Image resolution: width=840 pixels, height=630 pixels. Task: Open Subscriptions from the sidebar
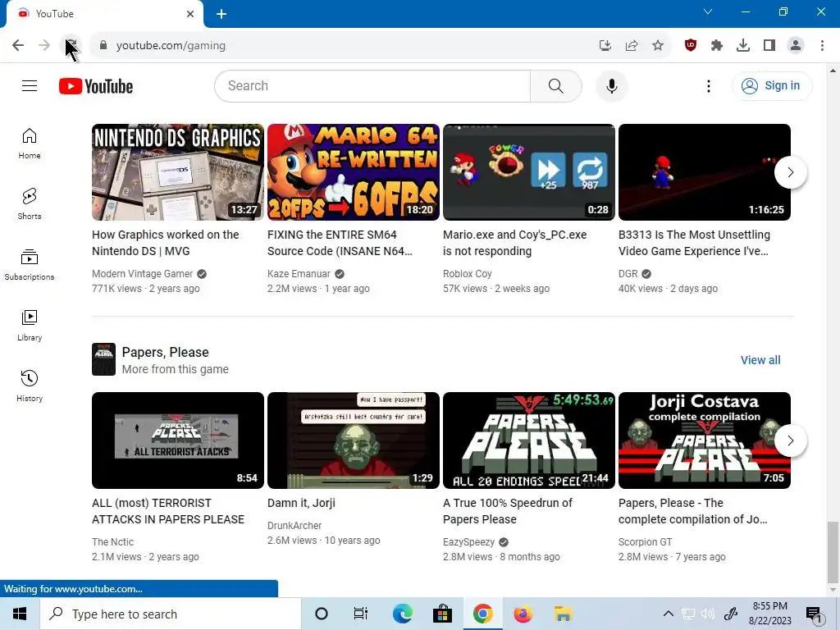point(30,265)
